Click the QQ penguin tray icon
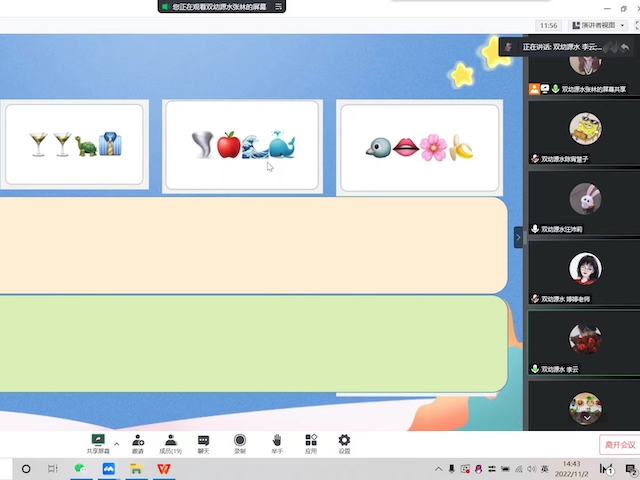 [478, 469]
